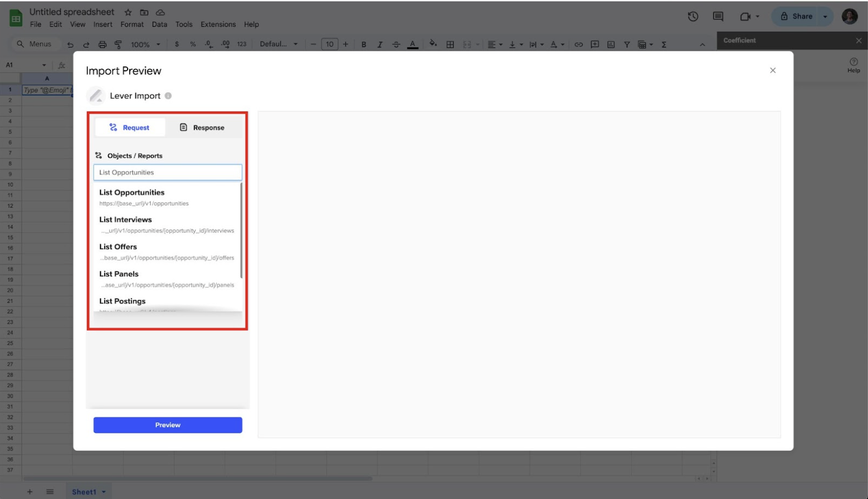Open the vertical align dropdown
Screen dimensions: 868x499
pos(515,45)
